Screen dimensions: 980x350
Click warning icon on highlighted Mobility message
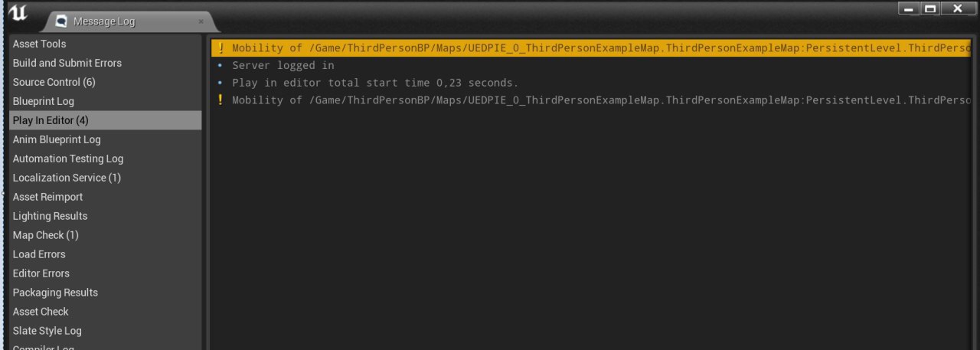[220, 48]
